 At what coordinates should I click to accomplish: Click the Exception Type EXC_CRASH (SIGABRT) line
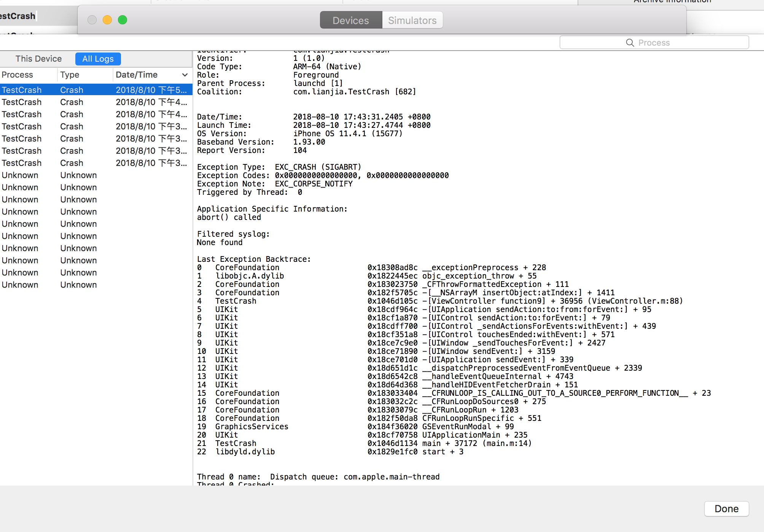pyautogui.click(x=279, y=167)
